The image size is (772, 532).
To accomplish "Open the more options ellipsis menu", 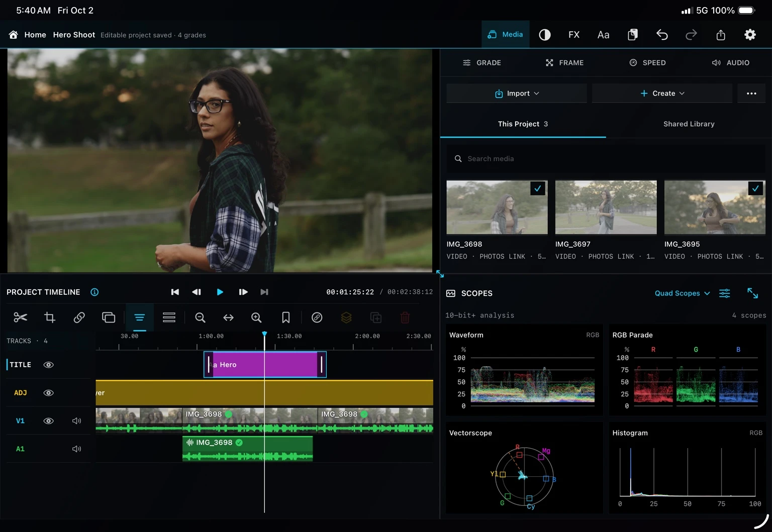I will (751, 93).
